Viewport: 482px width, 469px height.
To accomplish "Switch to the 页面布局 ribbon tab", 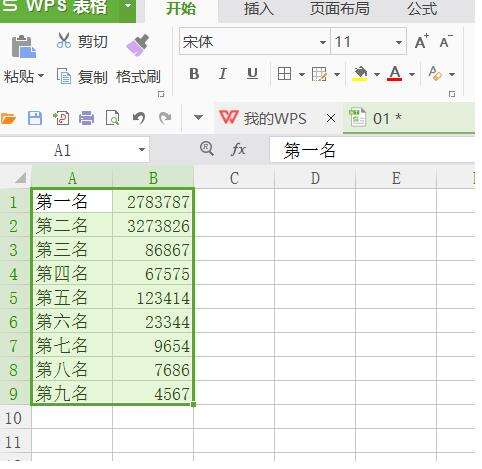I will click(340, 8).
